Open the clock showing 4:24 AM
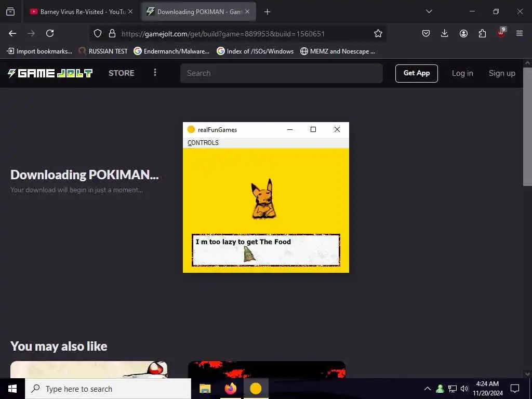This screenshot has height=399, width=532. pos(487,389)
